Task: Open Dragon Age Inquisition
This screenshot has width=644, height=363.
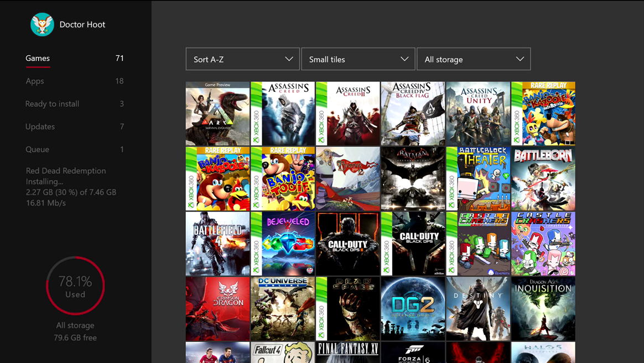Action: click(543, 309)
